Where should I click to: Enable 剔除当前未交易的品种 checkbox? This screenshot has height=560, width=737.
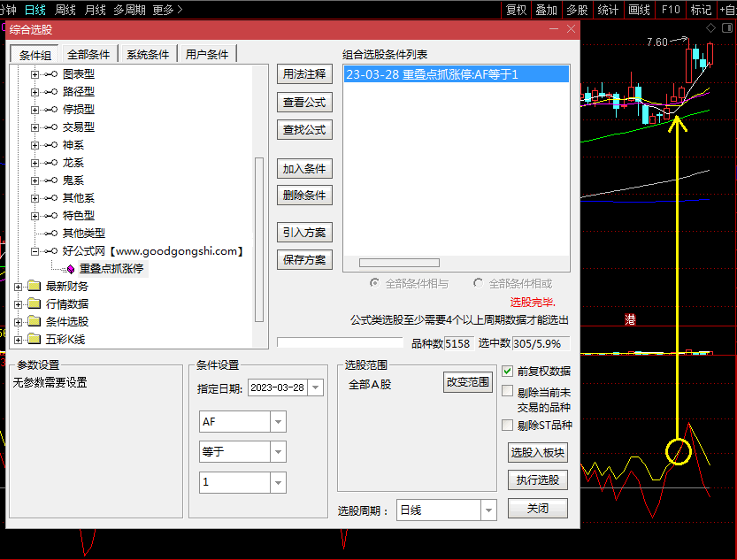pos(507,391)
